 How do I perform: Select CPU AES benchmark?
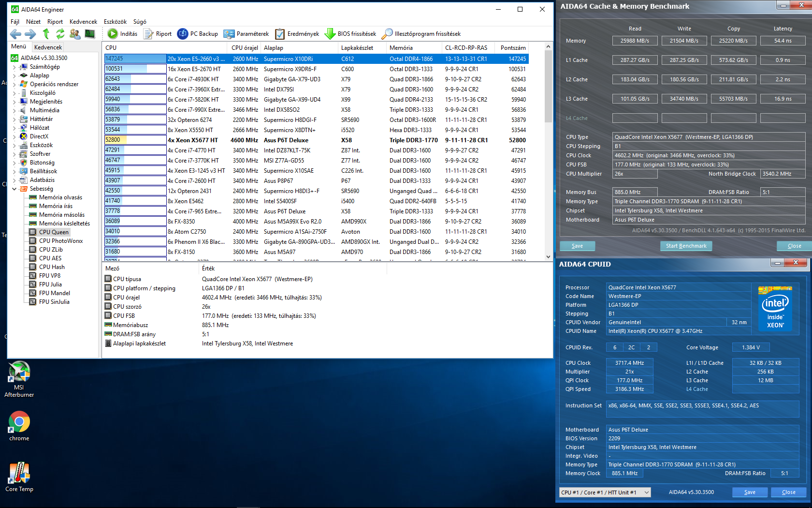click(x=50, y=258)
